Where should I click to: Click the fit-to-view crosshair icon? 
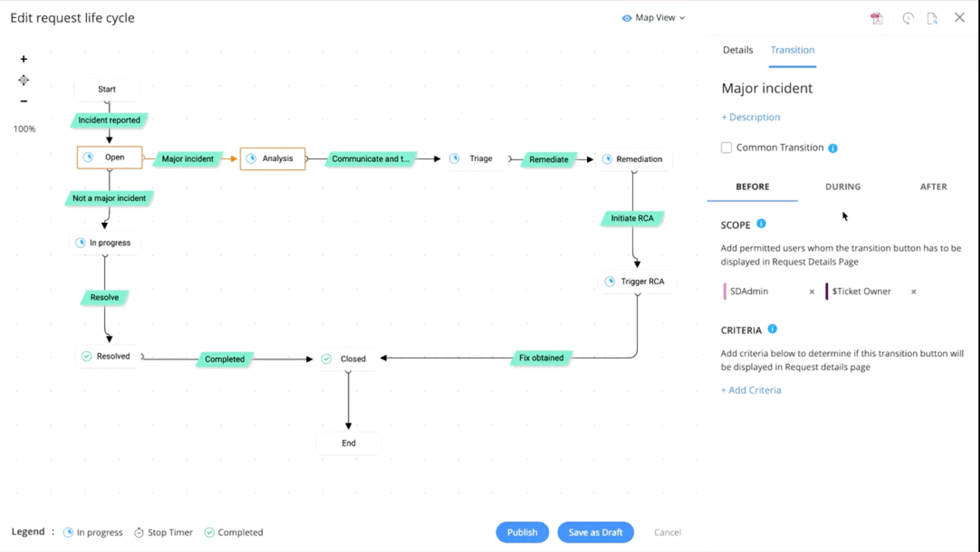(x=23, y=80)
